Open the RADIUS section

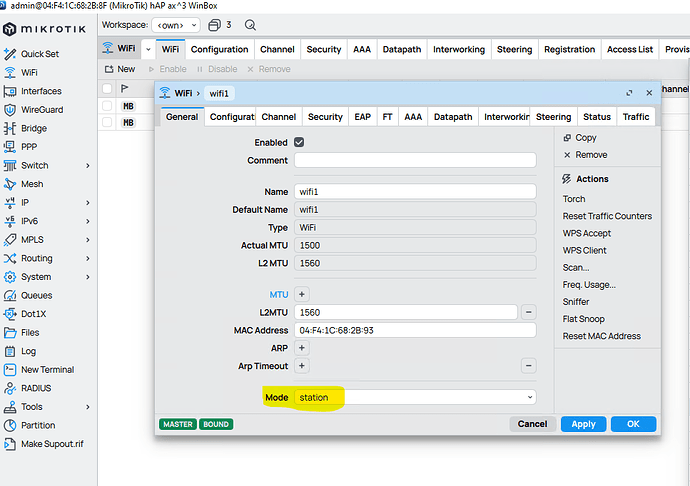tap(27, 388)
